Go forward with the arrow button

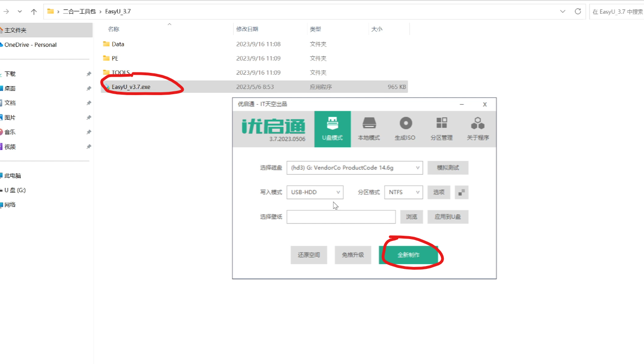coord(7,11)
